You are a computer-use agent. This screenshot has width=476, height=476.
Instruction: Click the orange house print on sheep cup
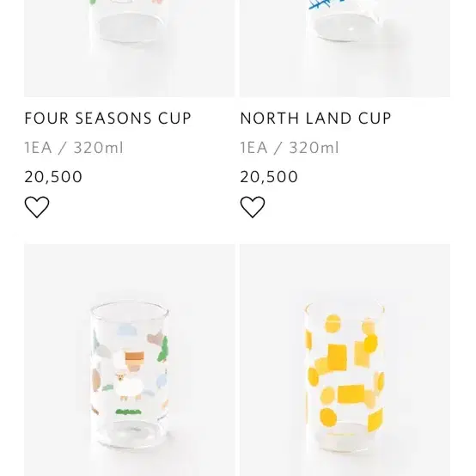[135, 361]
